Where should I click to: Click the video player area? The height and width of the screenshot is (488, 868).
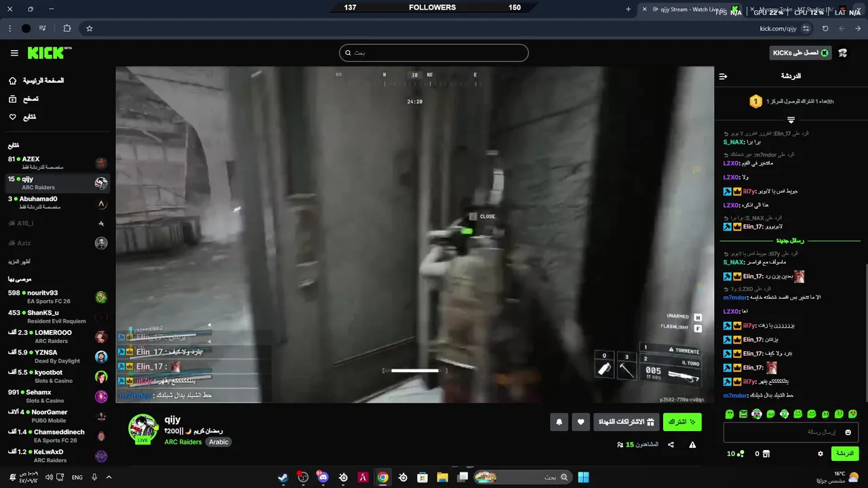[x=414, y=235]
